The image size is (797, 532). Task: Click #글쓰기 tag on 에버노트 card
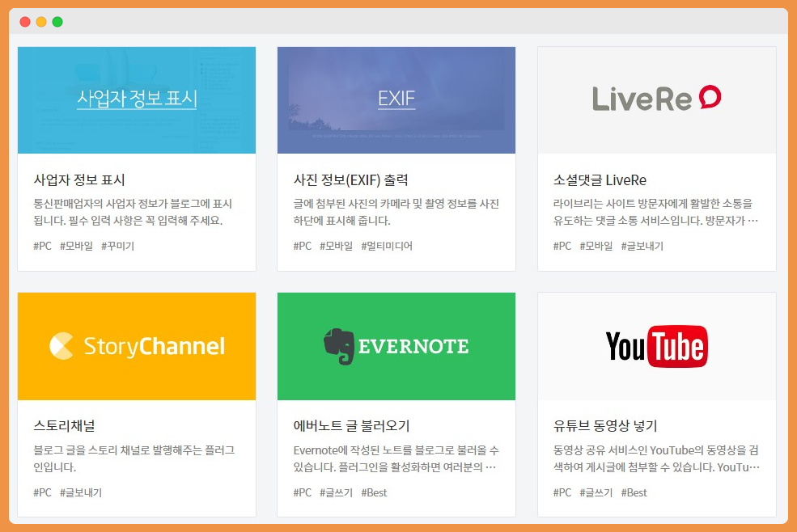pyautogui.click(x=336, y=492)
